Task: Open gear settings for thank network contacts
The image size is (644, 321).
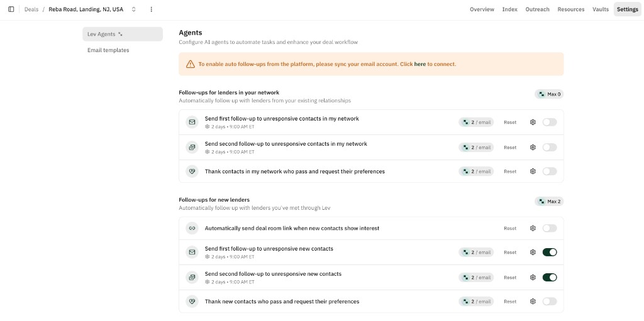Action: pos(533,171)
